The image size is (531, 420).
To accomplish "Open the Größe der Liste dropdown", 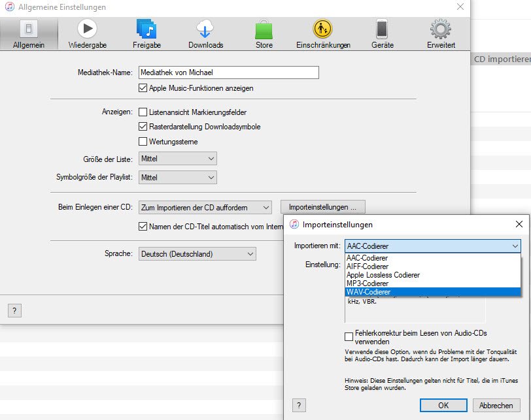I will click(x=178, y=159).
